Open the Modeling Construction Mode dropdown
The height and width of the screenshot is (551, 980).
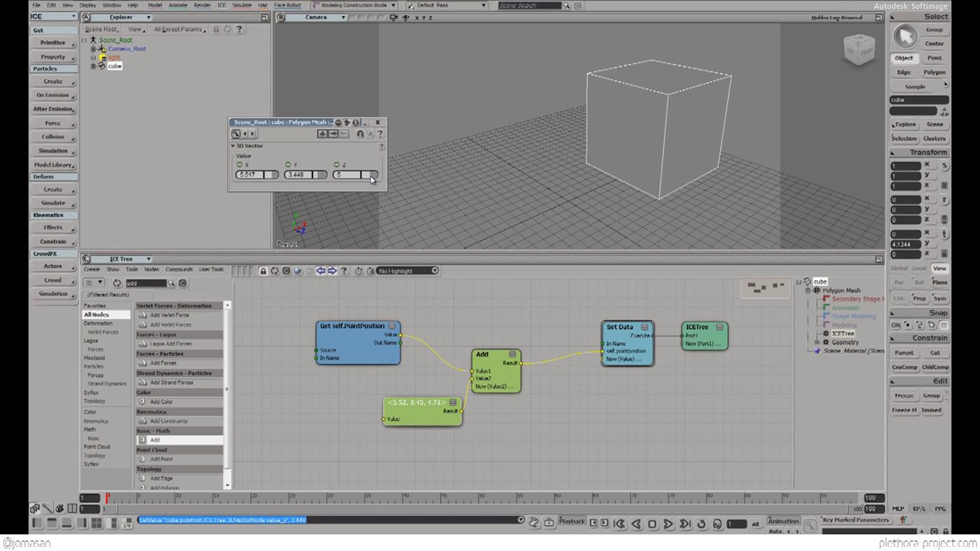354,6
